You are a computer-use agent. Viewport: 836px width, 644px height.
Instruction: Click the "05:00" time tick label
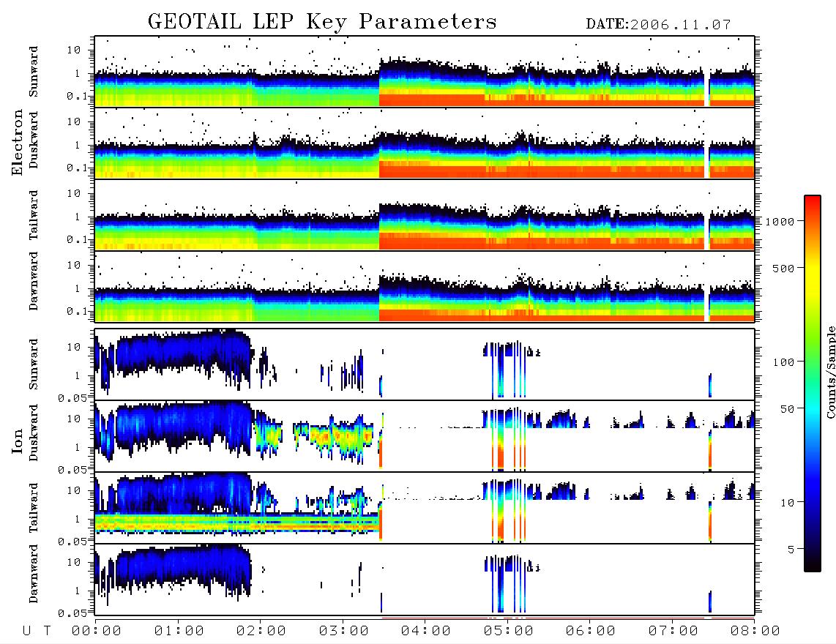(508, 631)
